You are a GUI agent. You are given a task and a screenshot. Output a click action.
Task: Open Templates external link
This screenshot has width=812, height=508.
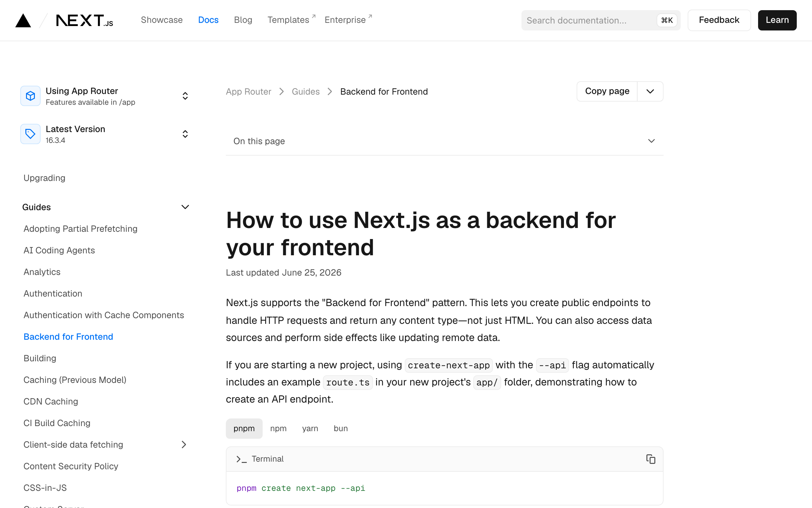pyautogui.click(x=291, y=20)
